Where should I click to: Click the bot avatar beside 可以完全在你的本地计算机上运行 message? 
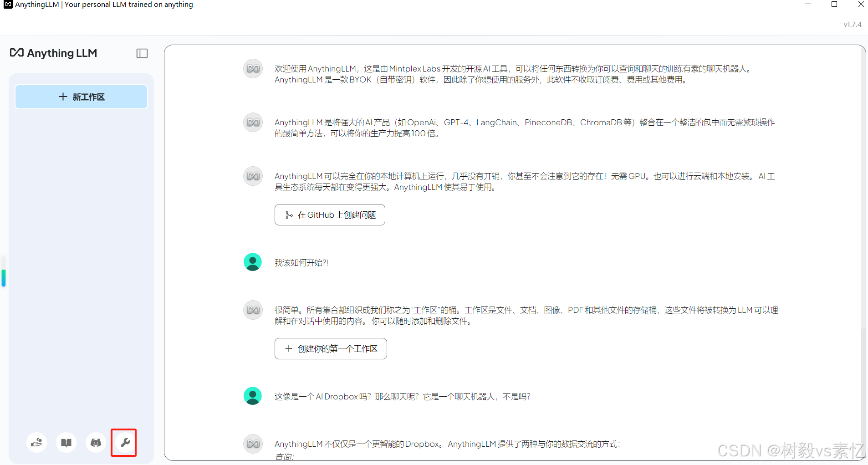(x=253, y=176)
